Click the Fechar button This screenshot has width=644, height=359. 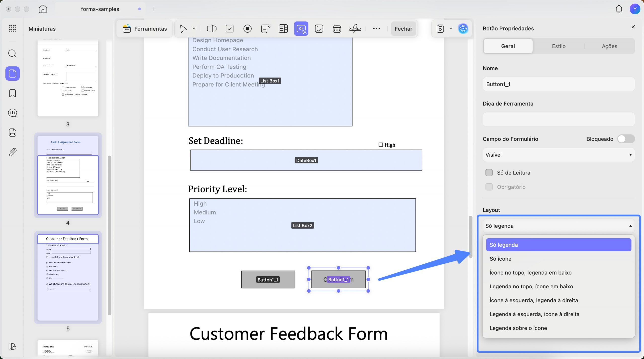403,29
